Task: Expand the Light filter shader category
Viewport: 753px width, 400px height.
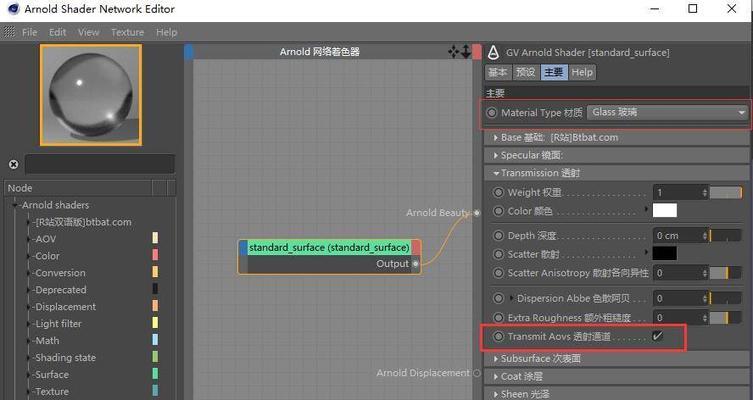Action: coord(30,324)
